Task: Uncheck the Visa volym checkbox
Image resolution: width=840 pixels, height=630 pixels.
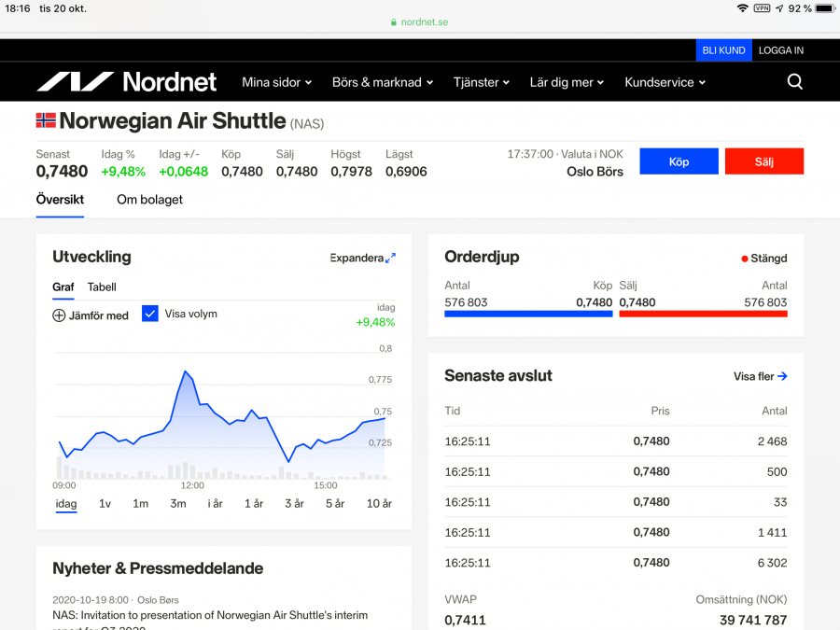Action: pyautogui.click(x=150, y=314)
